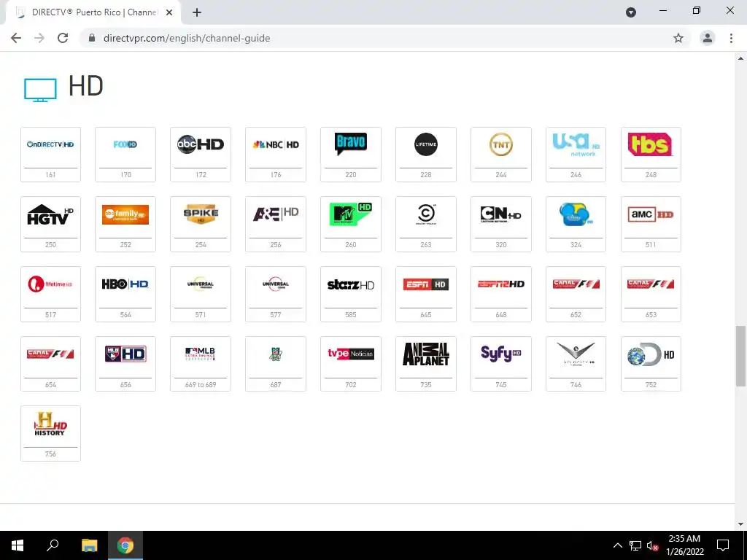The width and height of the screenshot is (747, 560).
Task: View site information via the lock icon
Action: coord(93,38)
